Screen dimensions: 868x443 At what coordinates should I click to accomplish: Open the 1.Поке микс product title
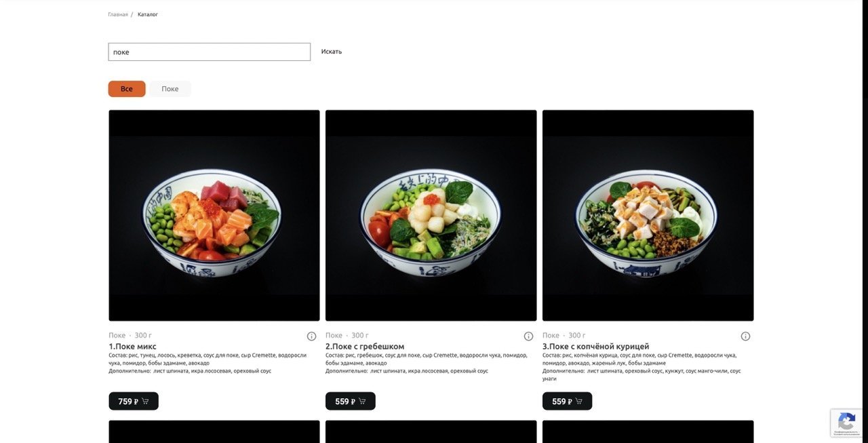132,347
